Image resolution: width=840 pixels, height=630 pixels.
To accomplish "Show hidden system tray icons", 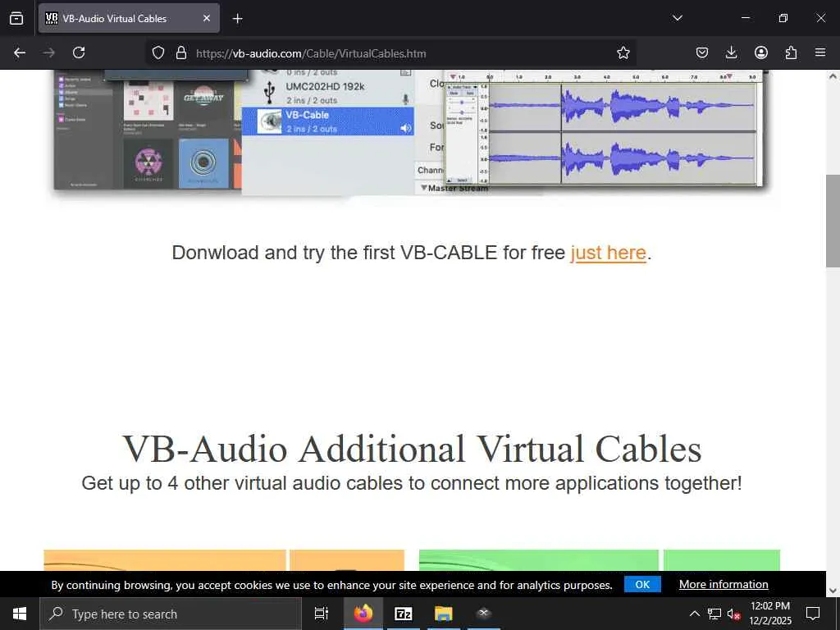I will point(694,614).
